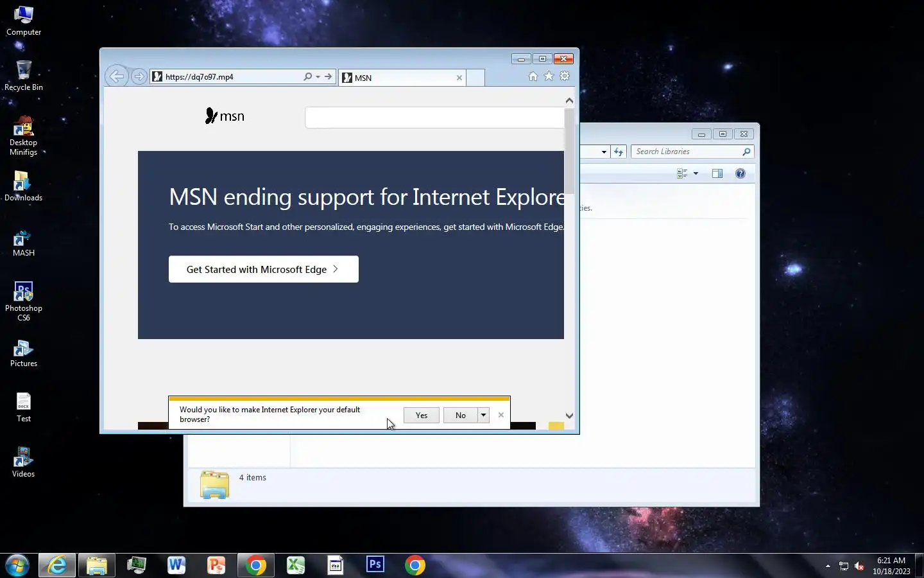The image size is (924, 578).
Task: Select the Desktop Minifigs icon
Action: (x=24, y=136)
